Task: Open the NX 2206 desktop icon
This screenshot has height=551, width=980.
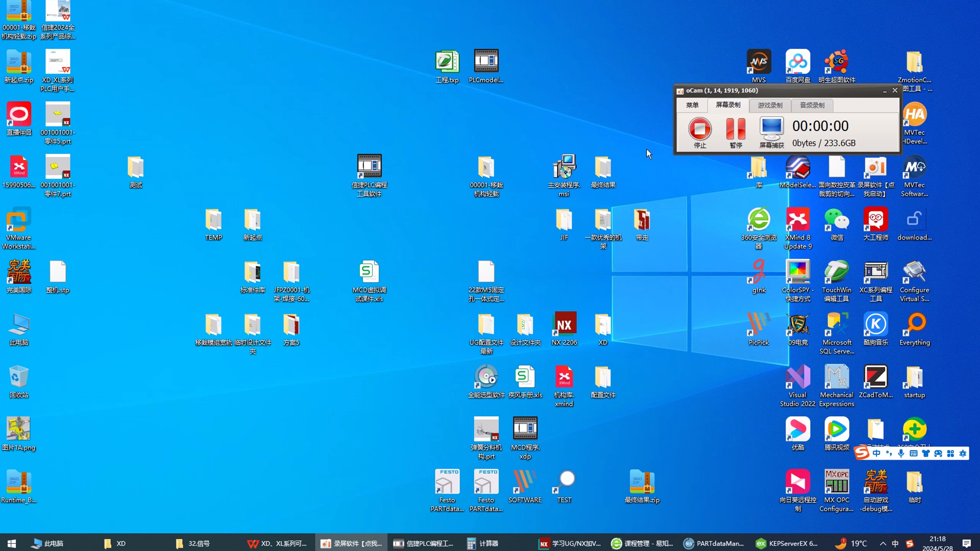Action: [x=564, y=325]
